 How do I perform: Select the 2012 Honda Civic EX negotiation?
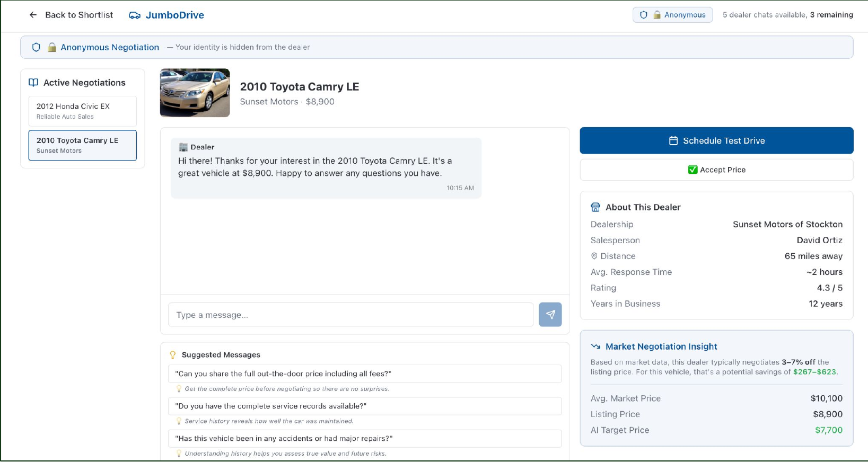click(83, 111)
